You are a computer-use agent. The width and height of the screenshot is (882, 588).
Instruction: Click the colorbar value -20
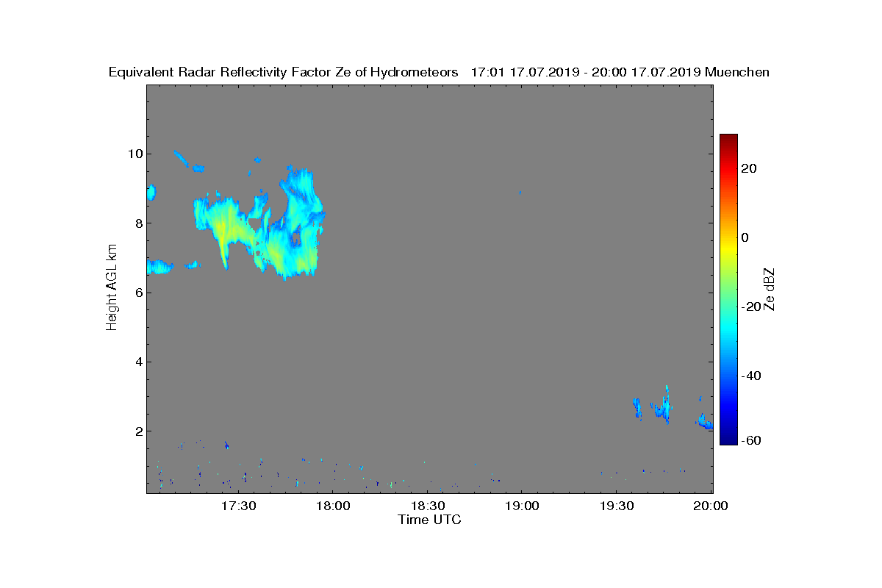[750, 306]
